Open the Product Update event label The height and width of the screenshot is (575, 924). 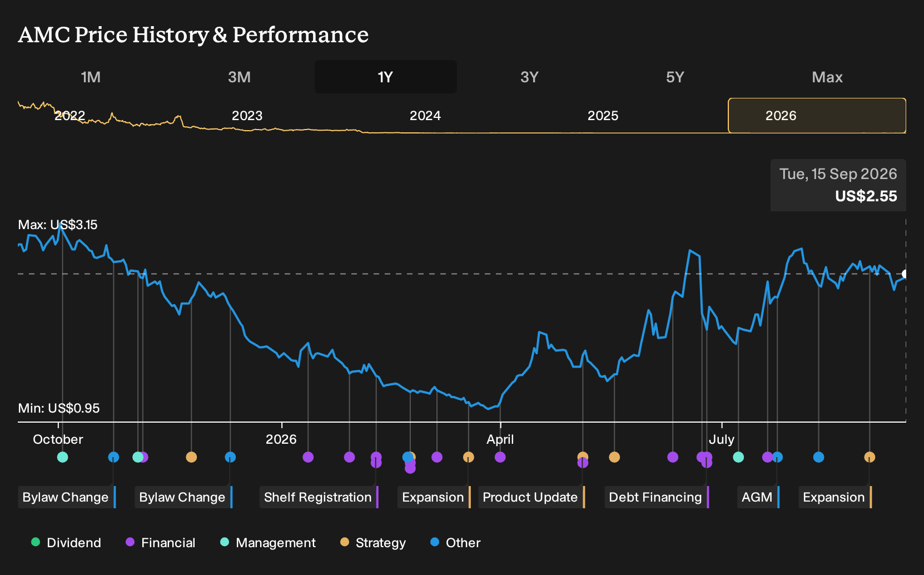531,497
